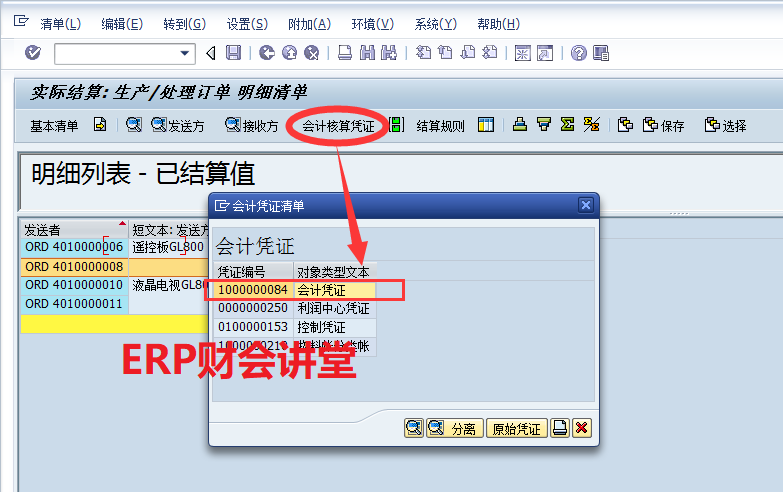Expand the command field triangle toggle

pyautogui.click(x=210, y=53)
